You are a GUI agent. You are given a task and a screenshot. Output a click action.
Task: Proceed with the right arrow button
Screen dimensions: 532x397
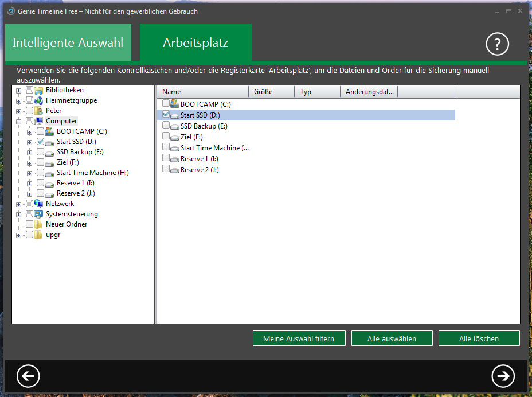pos(503,376)
